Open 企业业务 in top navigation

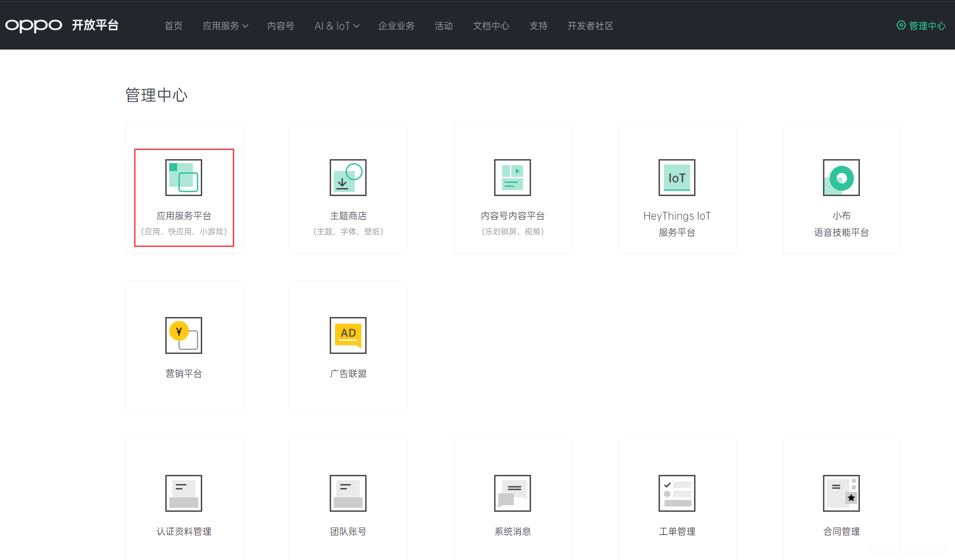pyautogui.click(x=396, y=26)
